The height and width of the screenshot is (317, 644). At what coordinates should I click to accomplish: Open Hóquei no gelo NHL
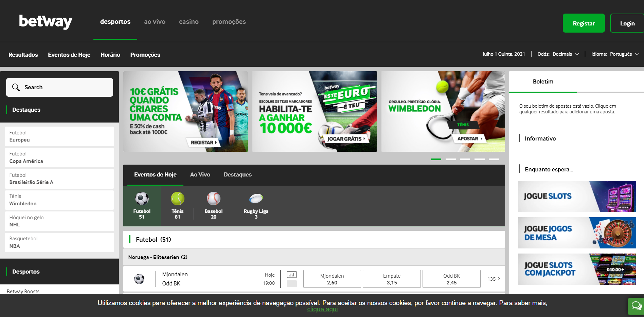pyautogui.click(x=59, y=221)
